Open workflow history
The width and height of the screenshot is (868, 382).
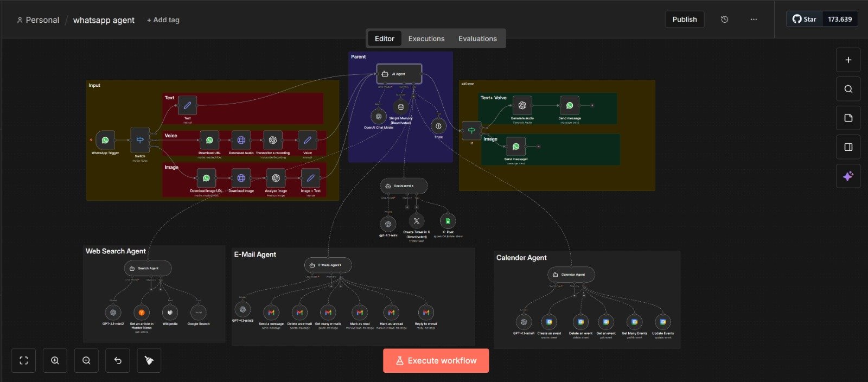pyautogui.click(x=724, y=20)
